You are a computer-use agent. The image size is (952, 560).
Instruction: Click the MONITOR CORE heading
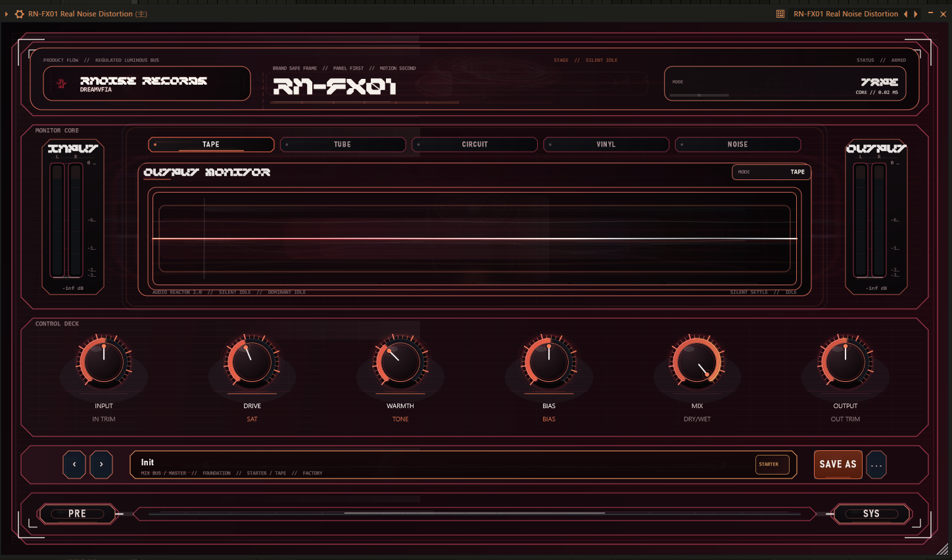[57, 131]
